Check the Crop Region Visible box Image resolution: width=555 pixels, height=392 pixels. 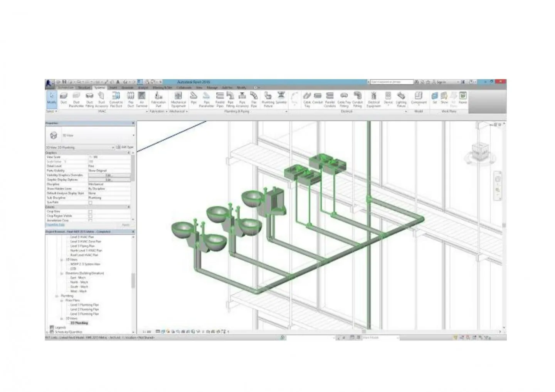(91, 216)
